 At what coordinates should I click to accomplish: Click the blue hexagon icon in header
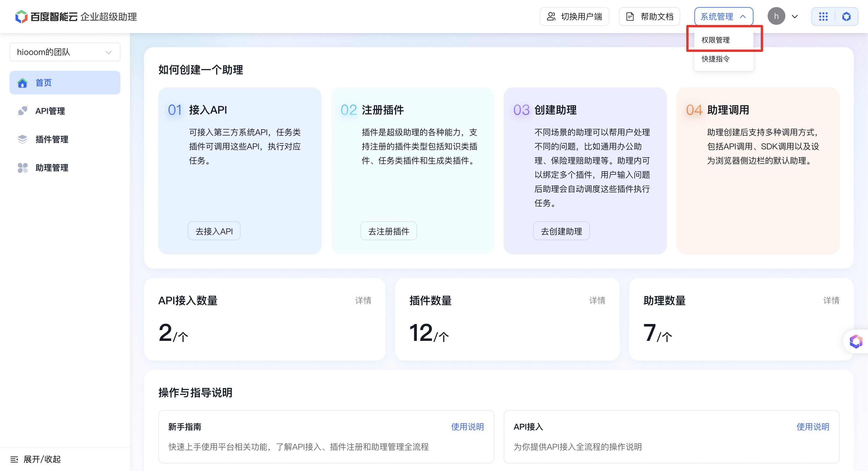point(846,17)
